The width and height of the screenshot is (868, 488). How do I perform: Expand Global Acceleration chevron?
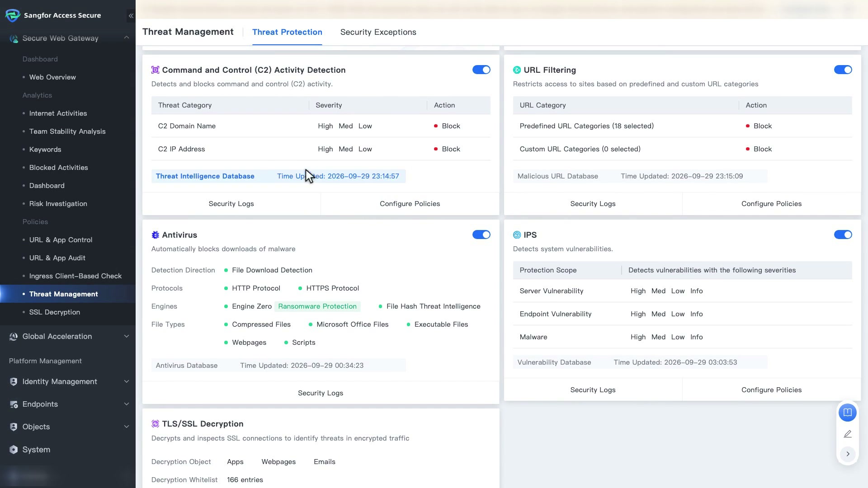click(x=127, y=337)
